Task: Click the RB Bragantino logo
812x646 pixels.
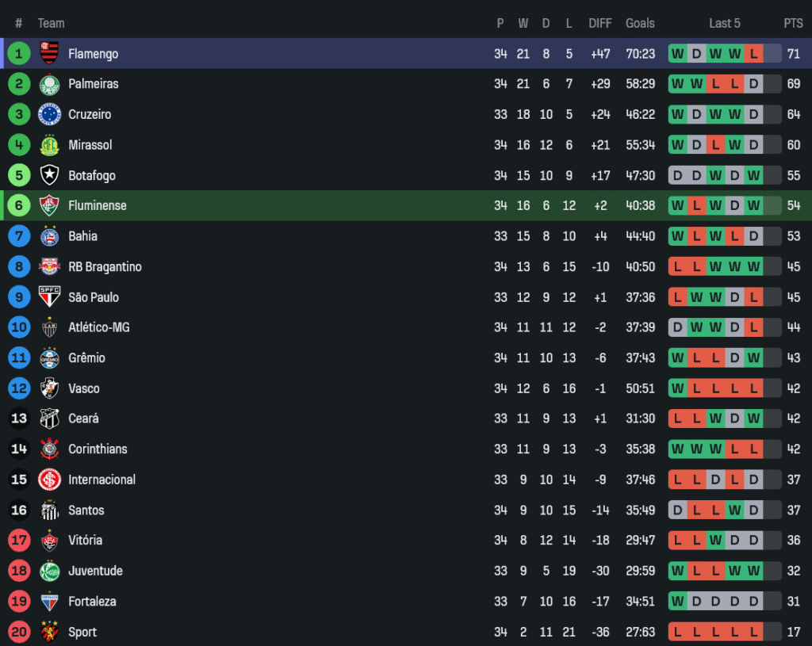Action: pyautogui.click(x=49, y=267)
